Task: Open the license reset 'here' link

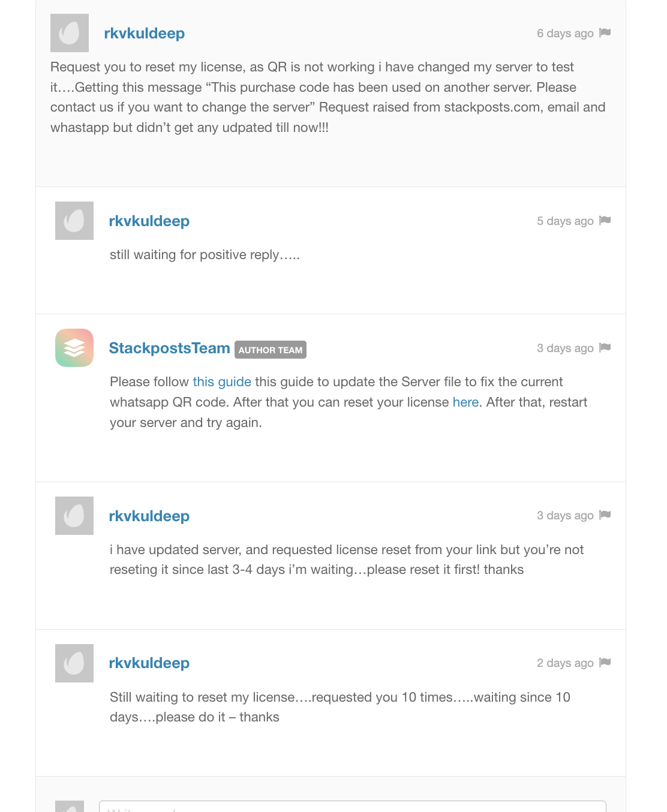Action: pyautogui.click(x=465, y=402)
